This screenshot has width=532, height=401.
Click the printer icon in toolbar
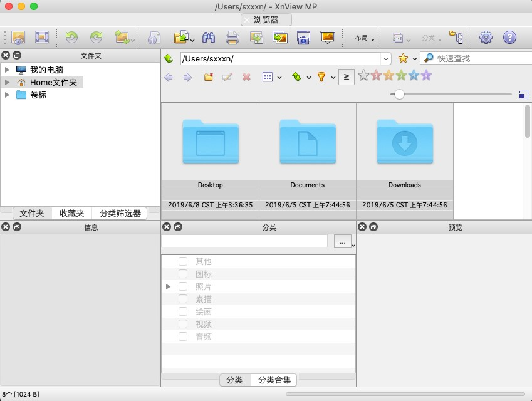(232, 38)
